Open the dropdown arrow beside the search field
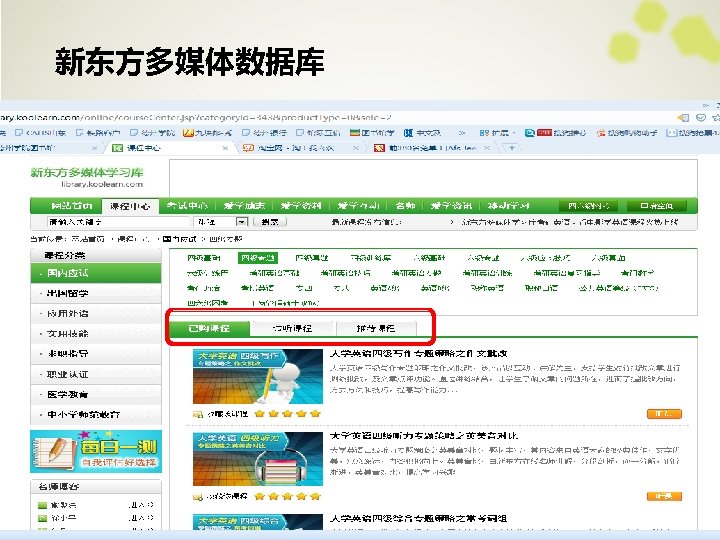 [242, 222]
